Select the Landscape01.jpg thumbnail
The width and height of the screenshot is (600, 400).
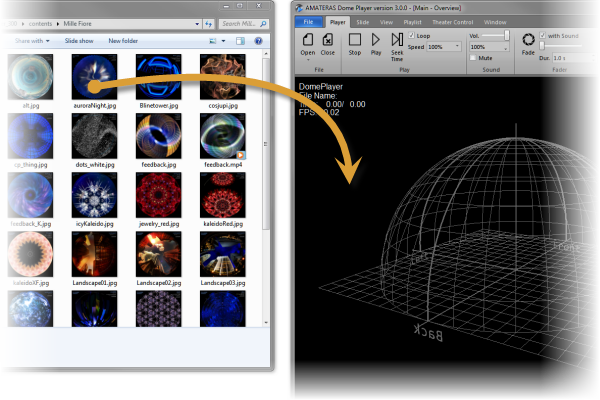point(95,254)
